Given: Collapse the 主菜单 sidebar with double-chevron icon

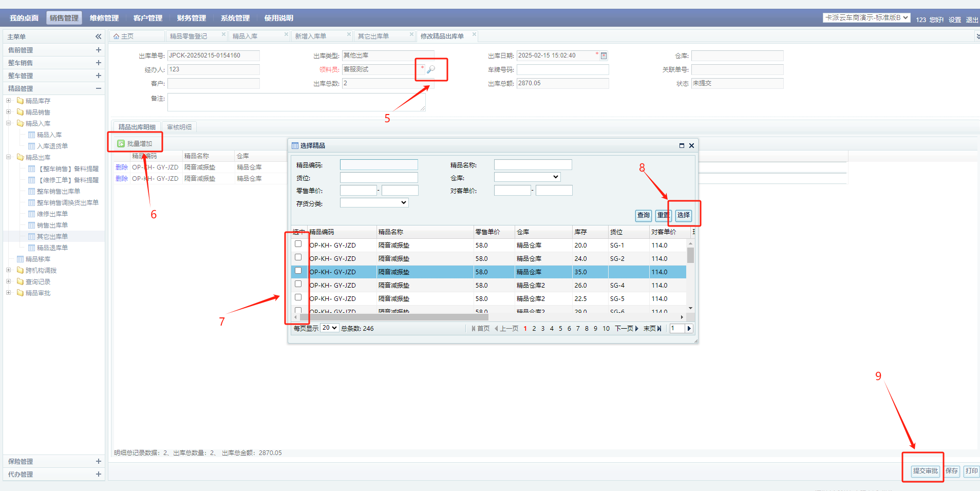Looking at the screenshot, I should pos(98,36).
